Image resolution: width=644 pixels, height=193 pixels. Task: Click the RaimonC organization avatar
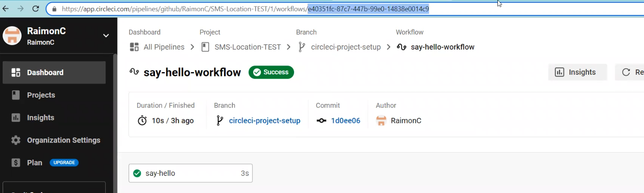point(12,36)
